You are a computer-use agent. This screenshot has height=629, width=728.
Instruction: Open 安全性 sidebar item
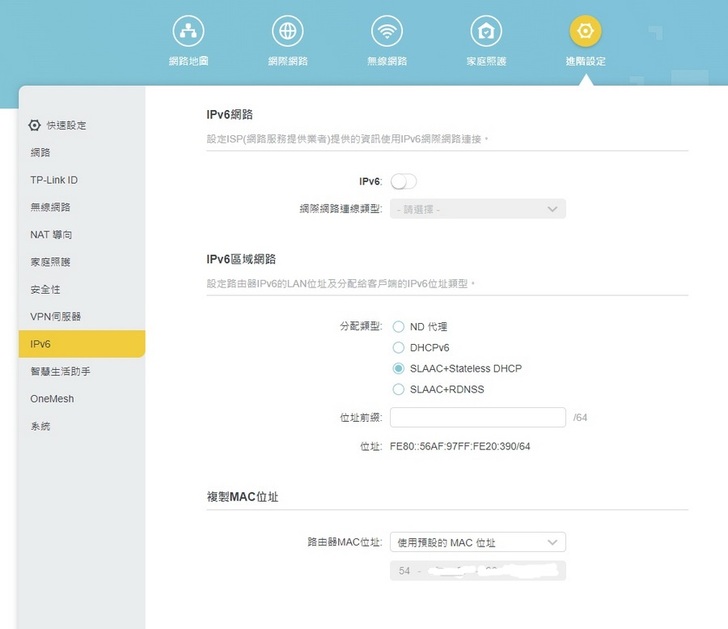click(45, 289)
